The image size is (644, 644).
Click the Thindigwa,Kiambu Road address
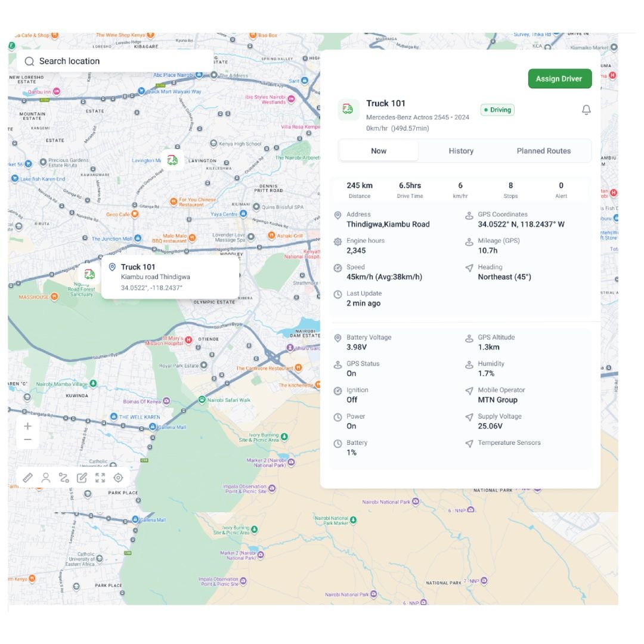[388, 224]
